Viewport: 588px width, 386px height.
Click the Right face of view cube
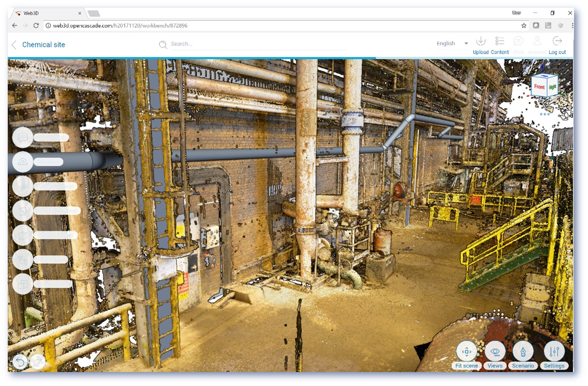click(x=552, y=87)
